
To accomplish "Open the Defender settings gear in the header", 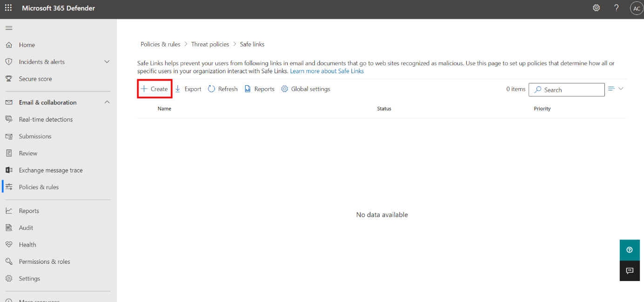I will click(596, 8).
